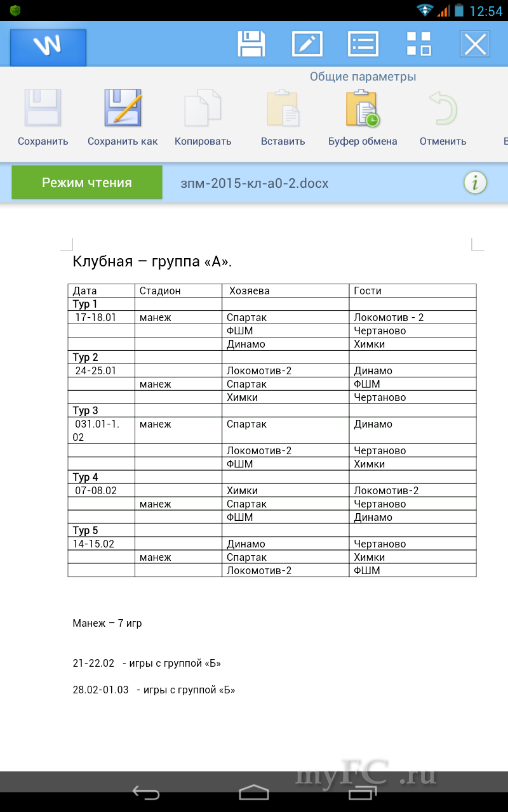Open the list view icon in top bar

point(363,44)
